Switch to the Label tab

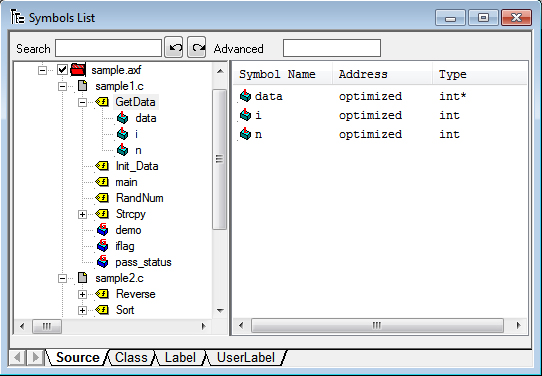point(180,358)
